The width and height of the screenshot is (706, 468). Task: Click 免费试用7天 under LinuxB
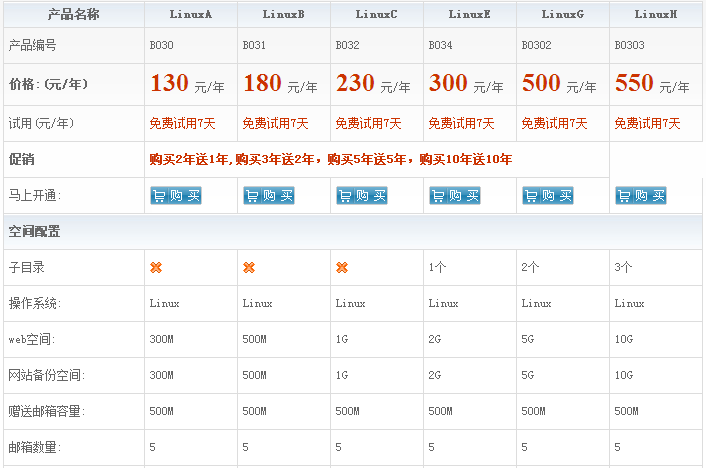point(276,123)
